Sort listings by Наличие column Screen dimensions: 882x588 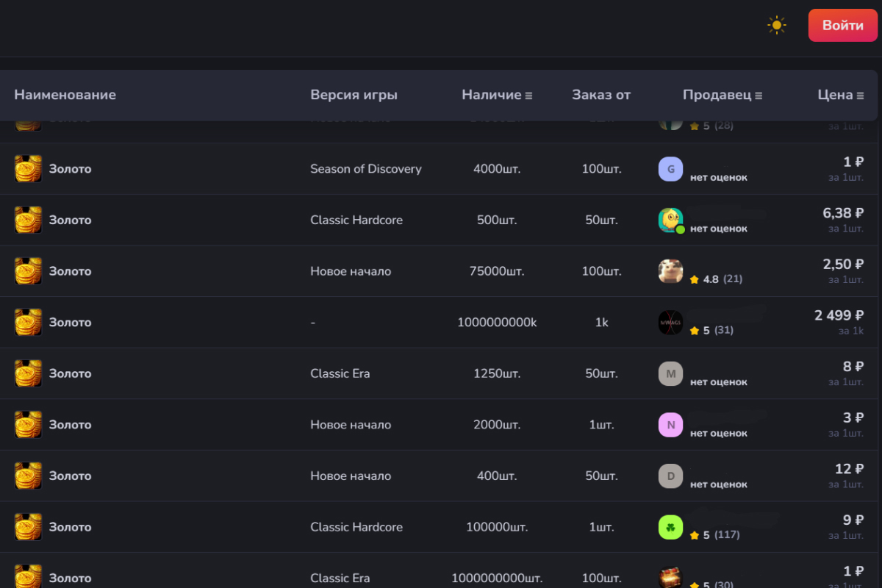tap(497, 95)
